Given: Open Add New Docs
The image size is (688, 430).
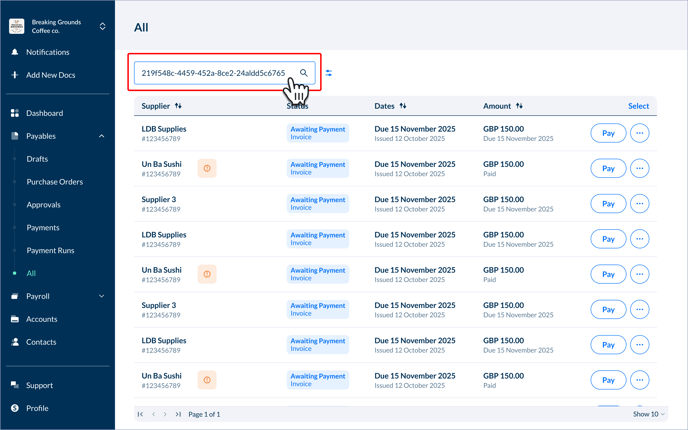Looking at the screenshot, I should pos(50,75).
